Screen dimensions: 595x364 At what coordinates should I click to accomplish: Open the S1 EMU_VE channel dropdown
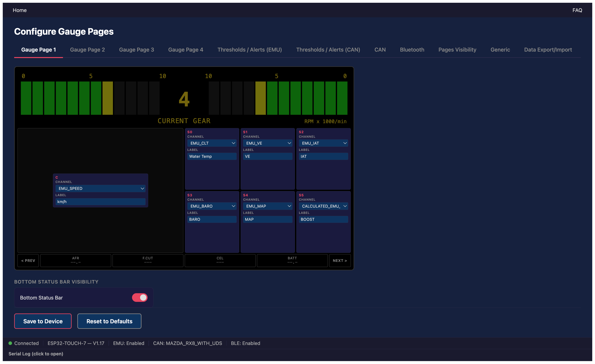268,143
